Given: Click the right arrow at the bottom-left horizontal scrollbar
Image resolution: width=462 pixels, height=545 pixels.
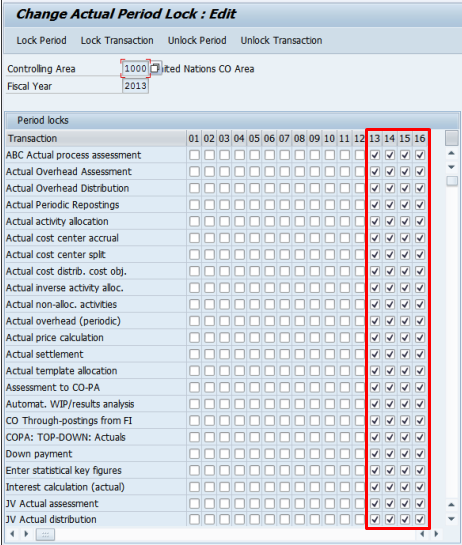Looking at the screenshot, I should pos(26,534).
